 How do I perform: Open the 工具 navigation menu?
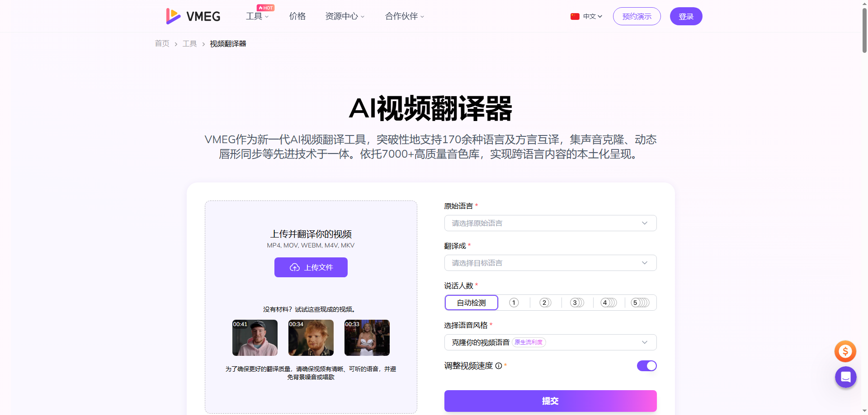[257, 17]
